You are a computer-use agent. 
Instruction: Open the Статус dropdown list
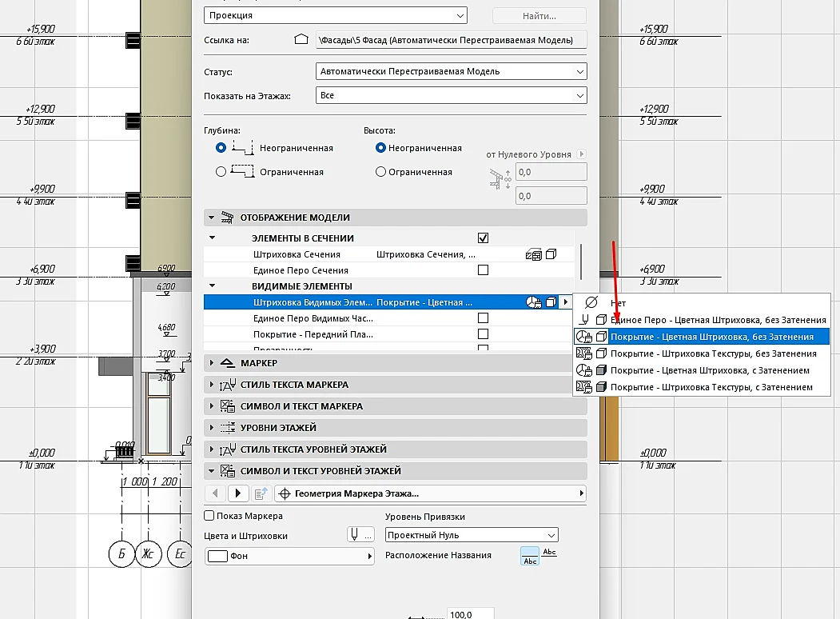[x=451, y=71]
